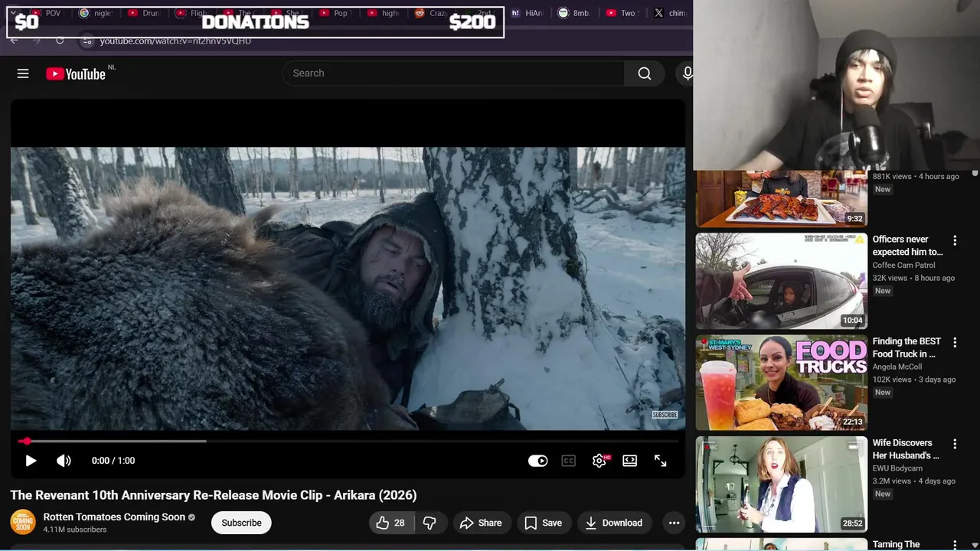Open the Rotten Tomatoes Coming Soon channel avatar
Screen dimensions: 980x551
(23, 522)
